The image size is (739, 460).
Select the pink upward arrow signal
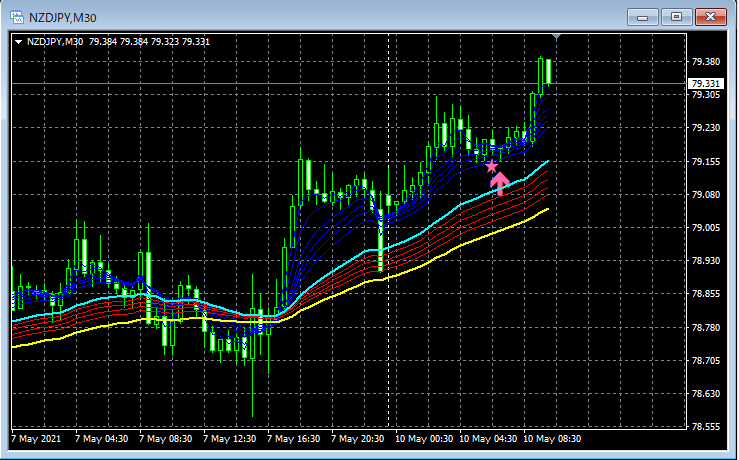(500, 183)
